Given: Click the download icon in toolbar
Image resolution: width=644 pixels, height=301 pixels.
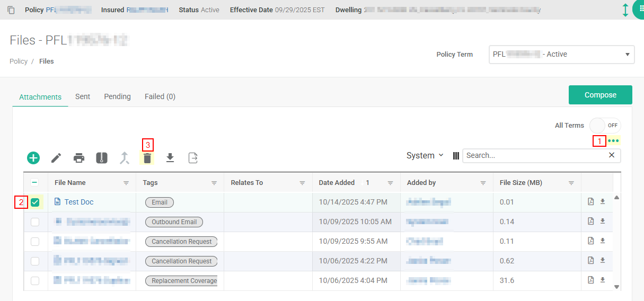Looking at the screenshot, I should tap(170, 157).
